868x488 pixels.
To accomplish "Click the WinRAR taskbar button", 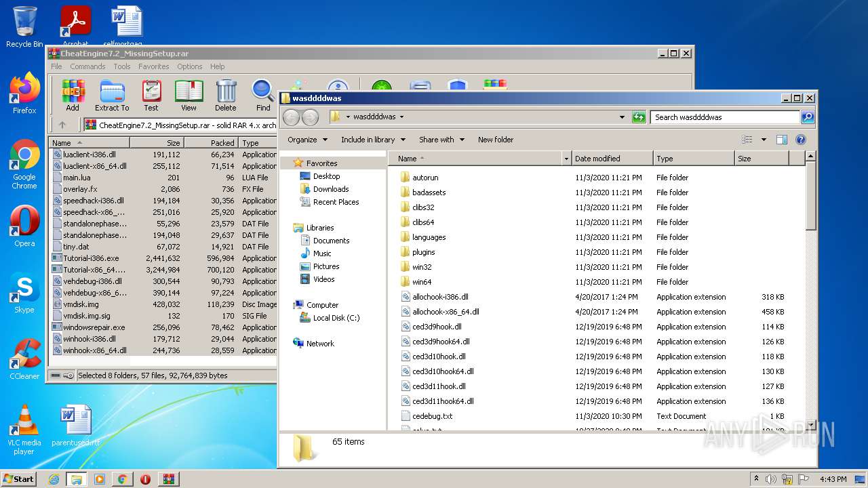I will pos(168,479).
